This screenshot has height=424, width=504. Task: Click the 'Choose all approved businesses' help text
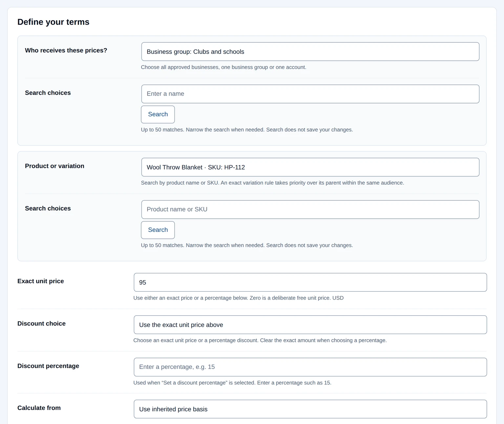(223, 67)
